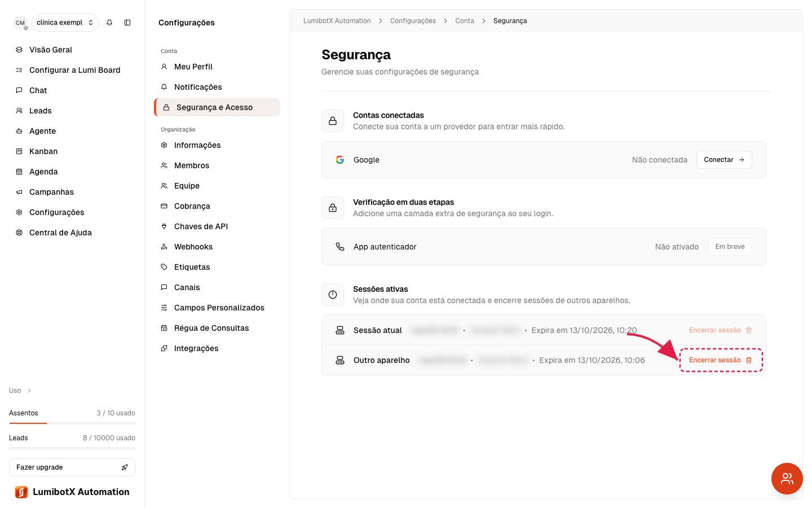Click the device icon beside Outro aparelho

[340, 360]
